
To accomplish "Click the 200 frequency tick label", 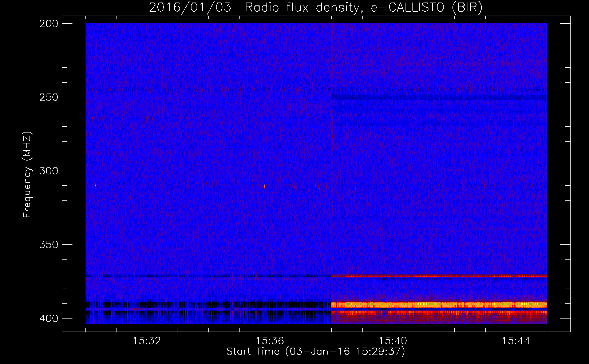I will tap(48, 24).
